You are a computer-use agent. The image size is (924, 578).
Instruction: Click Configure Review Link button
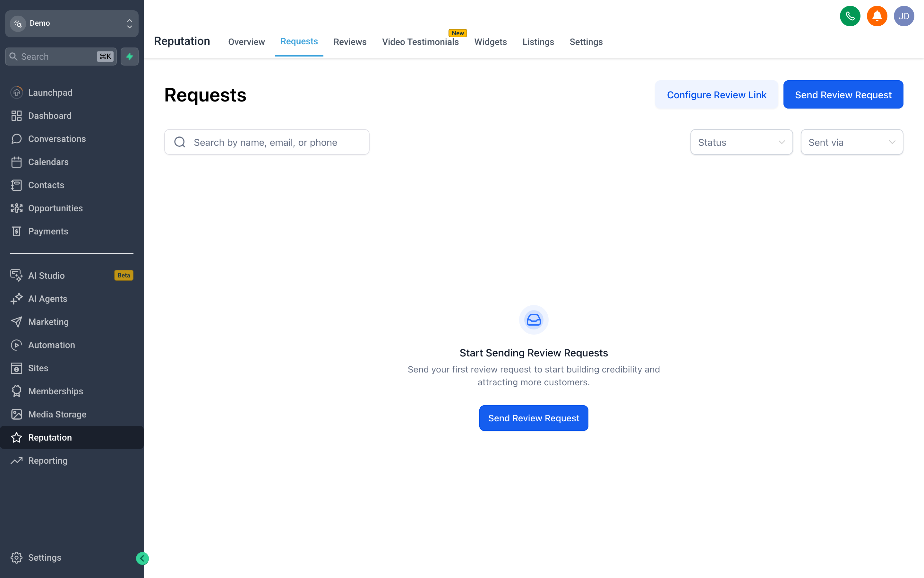[716, 94]
